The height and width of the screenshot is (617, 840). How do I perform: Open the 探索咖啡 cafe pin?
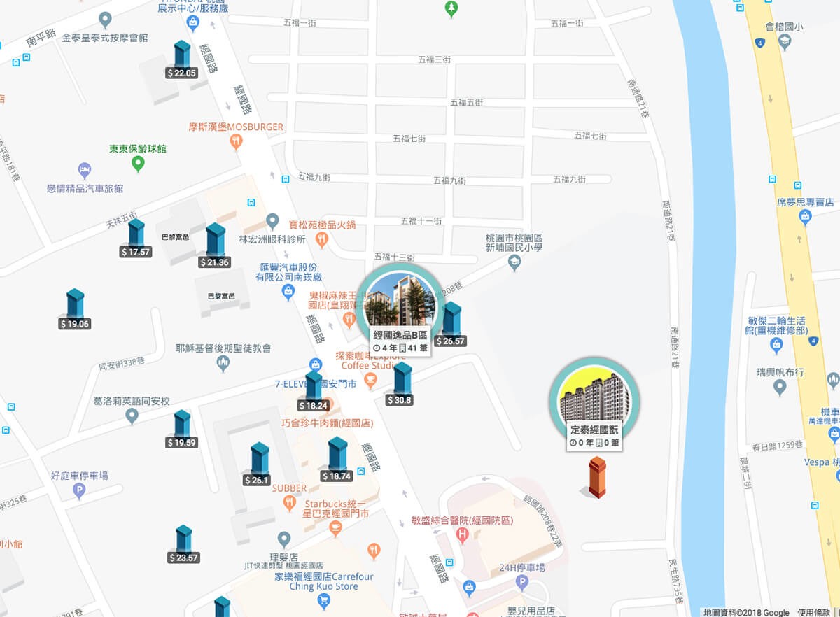tap(371, 381)
